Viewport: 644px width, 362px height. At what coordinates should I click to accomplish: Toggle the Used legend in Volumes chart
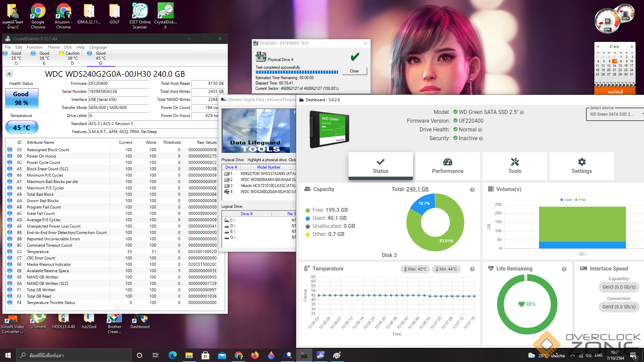pos(566,200)
